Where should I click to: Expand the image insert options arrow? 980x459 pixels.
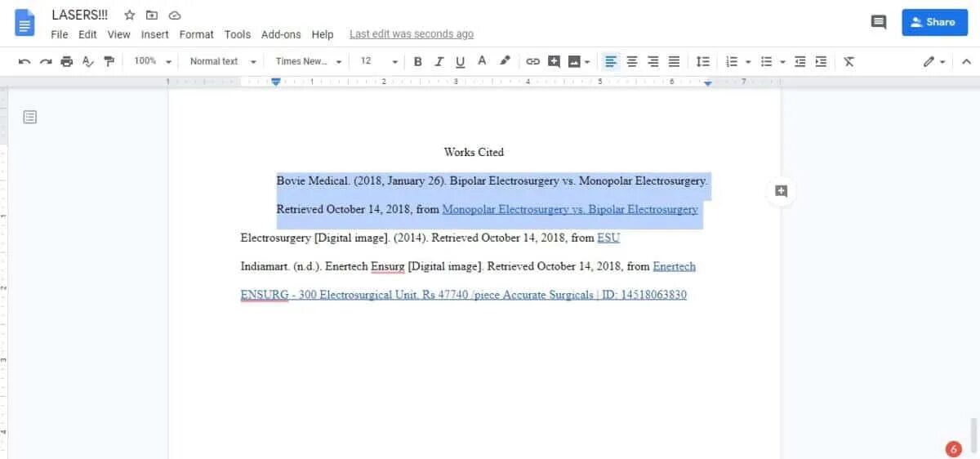[x=587, y=61]
